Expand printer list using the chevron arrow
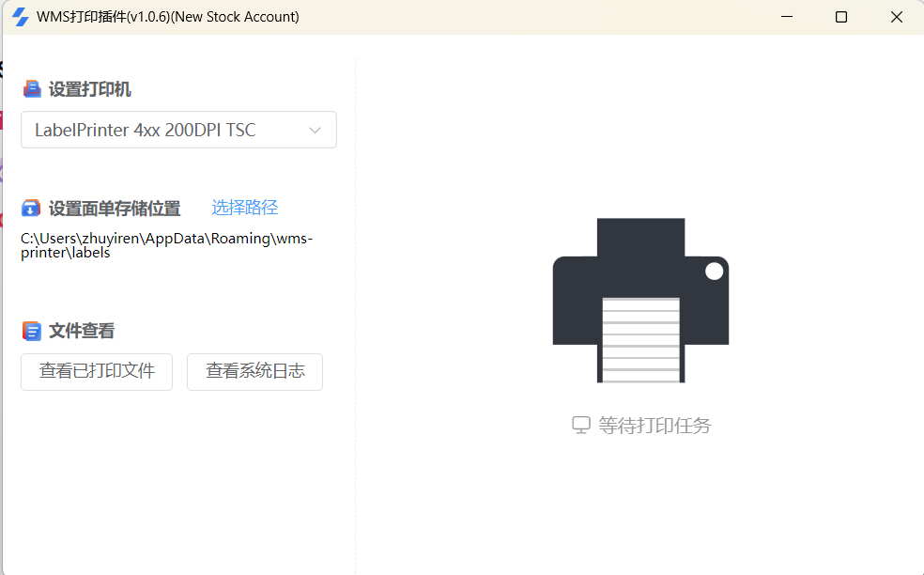This screenshot has height=575, width=924. (x=316, y=131)
